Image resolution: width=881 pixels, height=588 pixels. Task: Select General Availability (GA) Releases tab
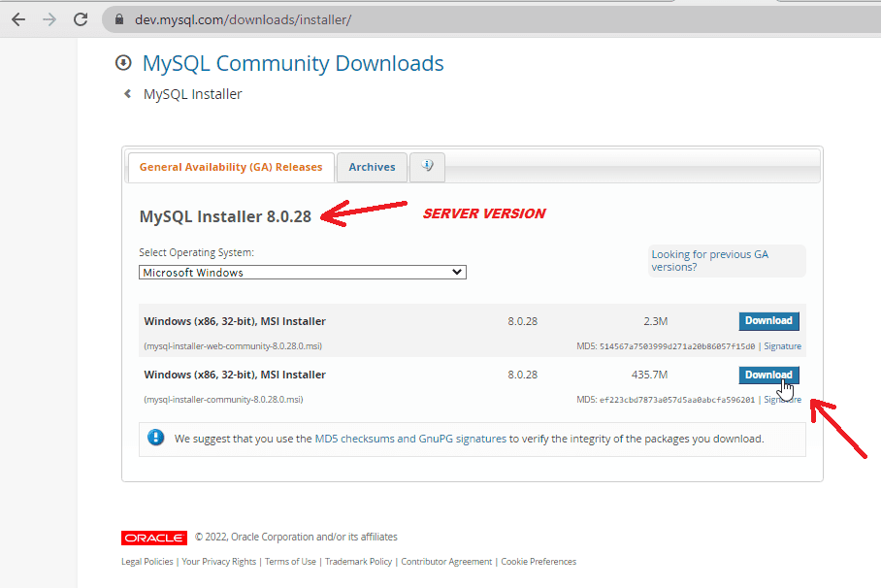[x=231, y=167]
